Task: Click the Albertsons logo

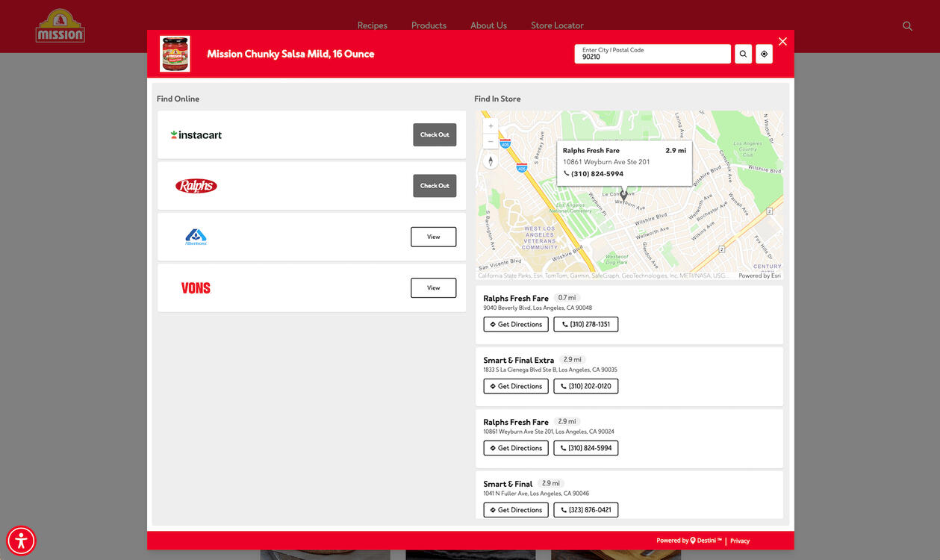Action: tap(196, 237)
